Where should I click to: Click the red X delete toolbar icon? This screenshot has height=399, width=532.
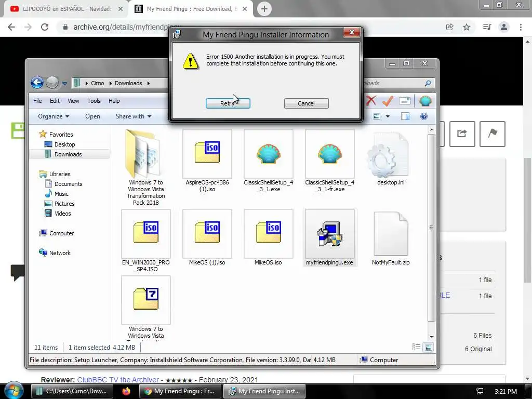click(x=371, y=100)
